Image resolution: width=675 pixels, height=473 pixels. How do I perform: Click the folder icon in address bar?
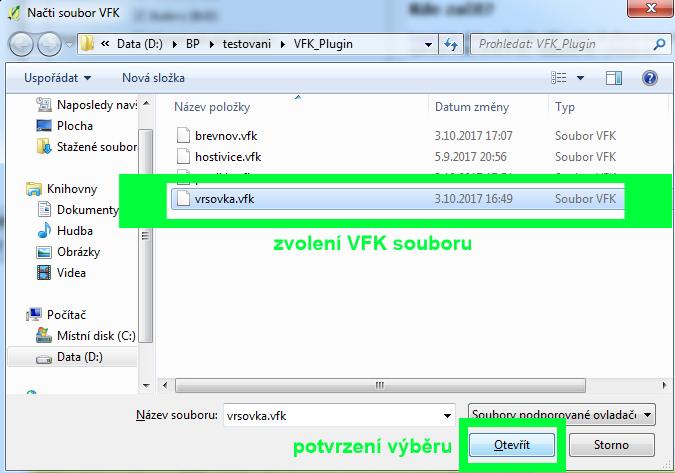pos(87,44)
